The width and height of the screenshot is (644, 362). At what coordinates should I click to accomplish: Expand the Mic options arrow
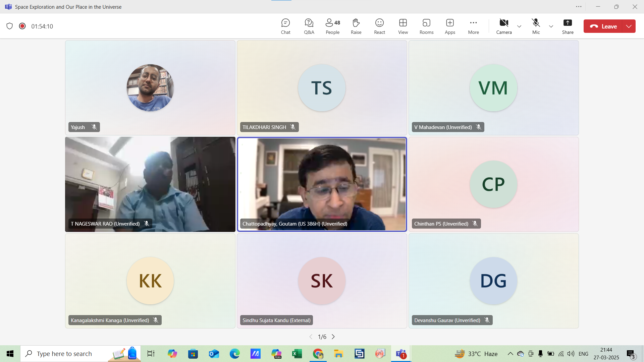551,26
